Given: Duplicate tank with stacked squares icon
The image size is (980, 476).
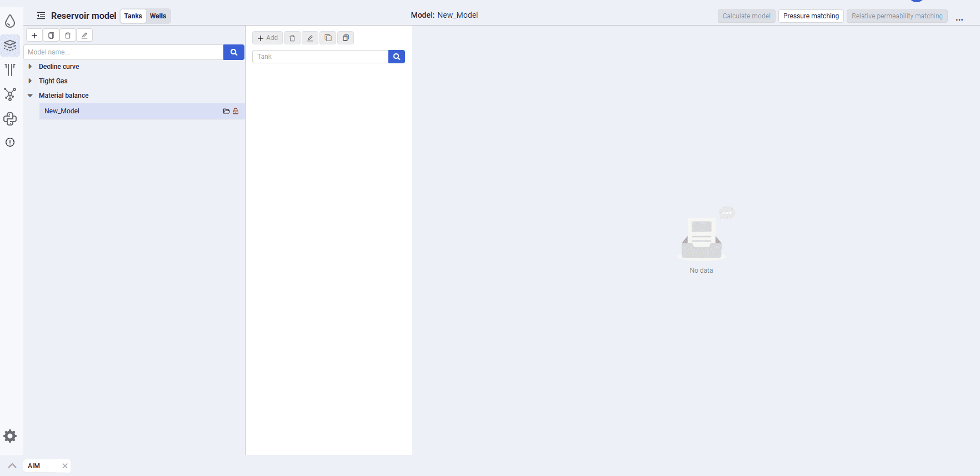Looking at the screenshot, I should tap(346, 38).
